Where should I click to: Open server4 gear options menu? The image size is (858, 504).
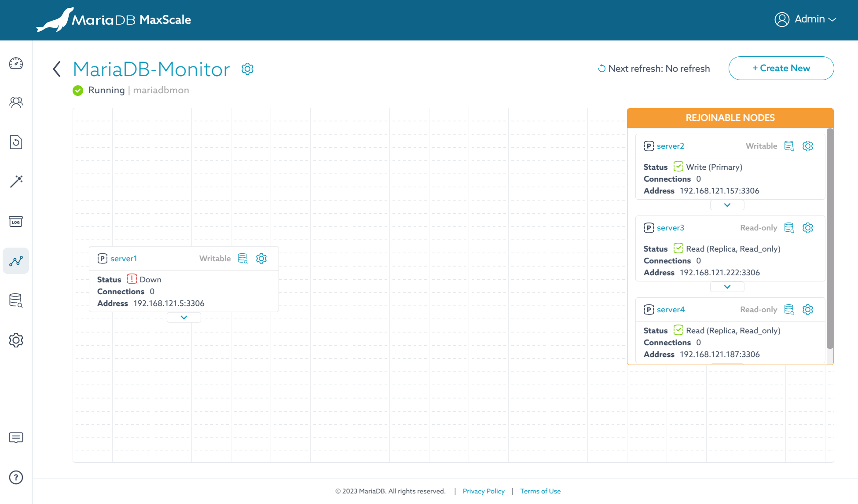coord(808,310)
